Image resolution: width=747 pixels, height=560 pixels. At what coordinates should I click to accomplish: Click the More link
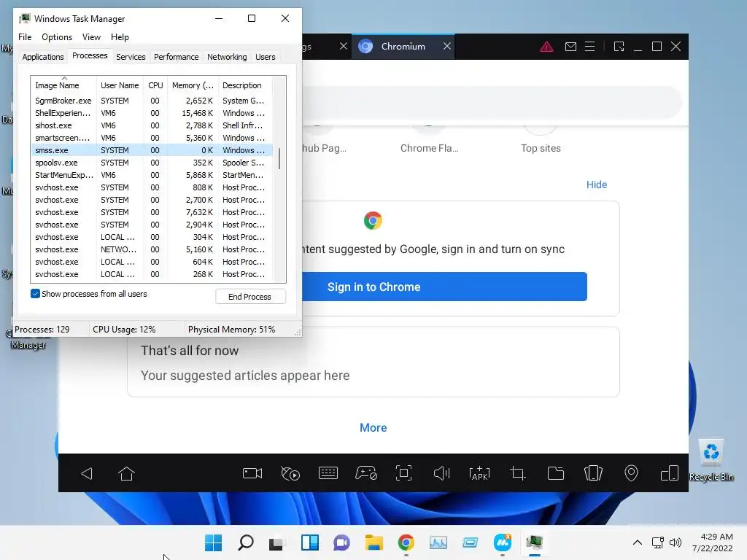coord(373,427)
